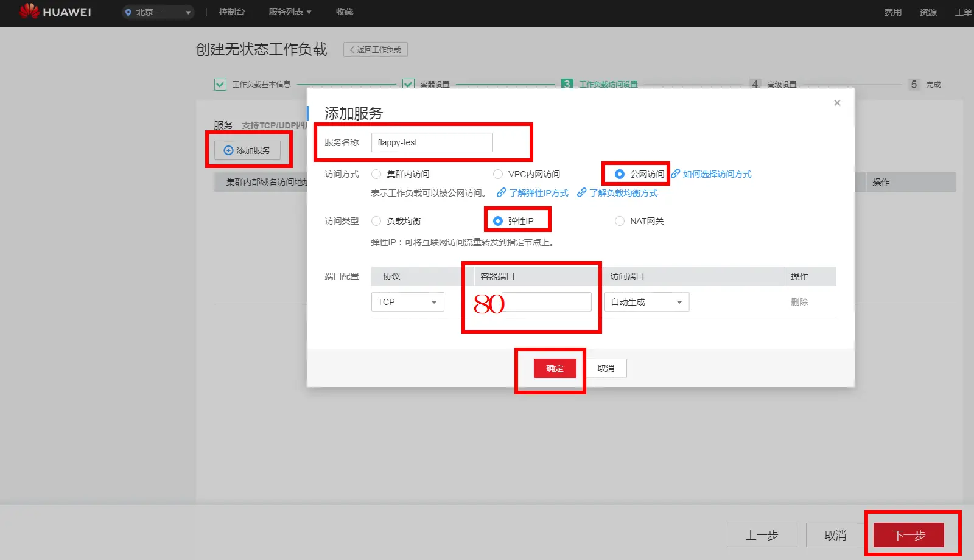
Task: Open 工单 menu
Action: click(x=963, y=12)
